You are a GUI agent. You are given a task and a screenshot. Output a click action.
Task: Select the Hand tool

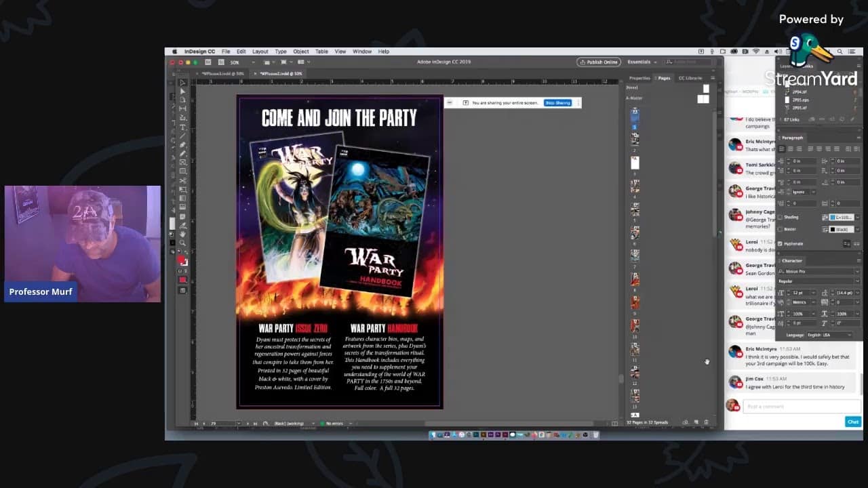coord(182,234)
